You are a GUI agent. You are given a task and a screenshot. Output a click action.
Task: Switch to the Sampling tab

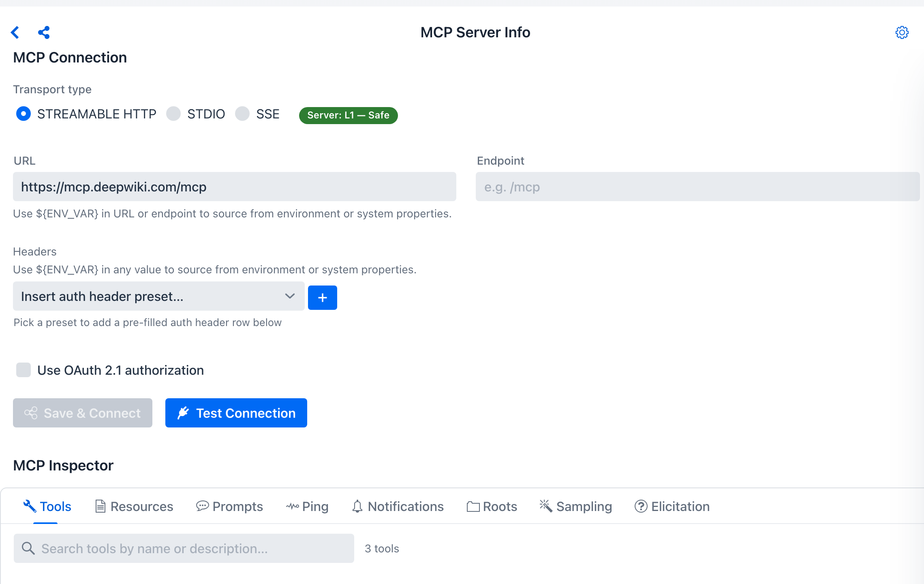coord(575,506)
